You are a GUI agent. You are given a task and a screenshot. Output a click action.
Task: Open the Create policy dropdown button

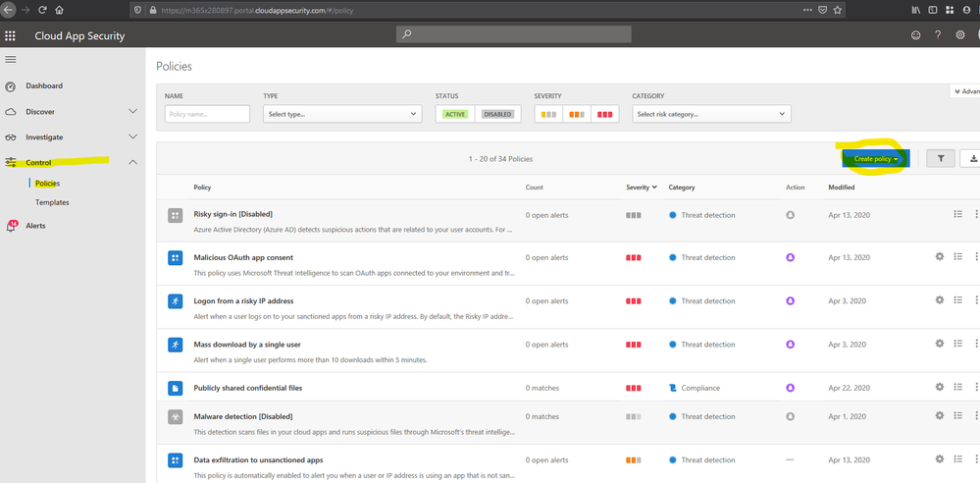pos(876,159)
